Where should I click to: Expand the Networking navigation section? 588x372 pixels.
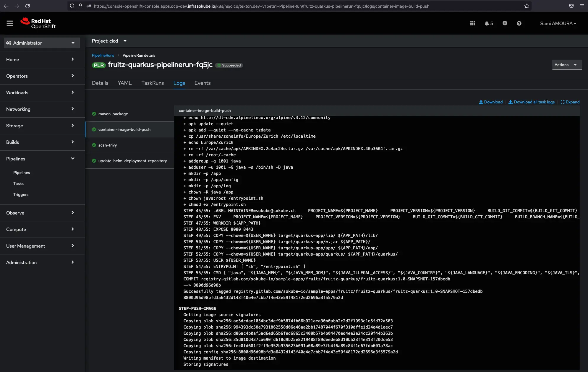coord(42,109)
